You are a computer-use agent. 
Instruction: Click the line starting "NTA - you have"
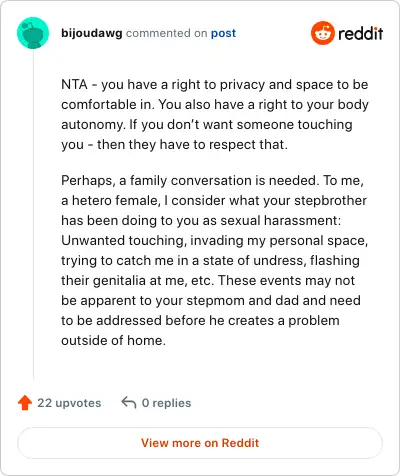coord(215,85)
